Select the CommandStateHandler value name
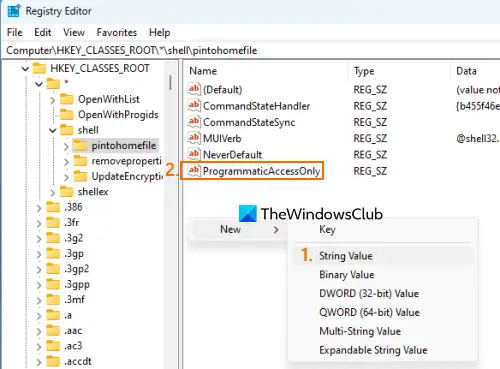 click(x=256, y=106)
